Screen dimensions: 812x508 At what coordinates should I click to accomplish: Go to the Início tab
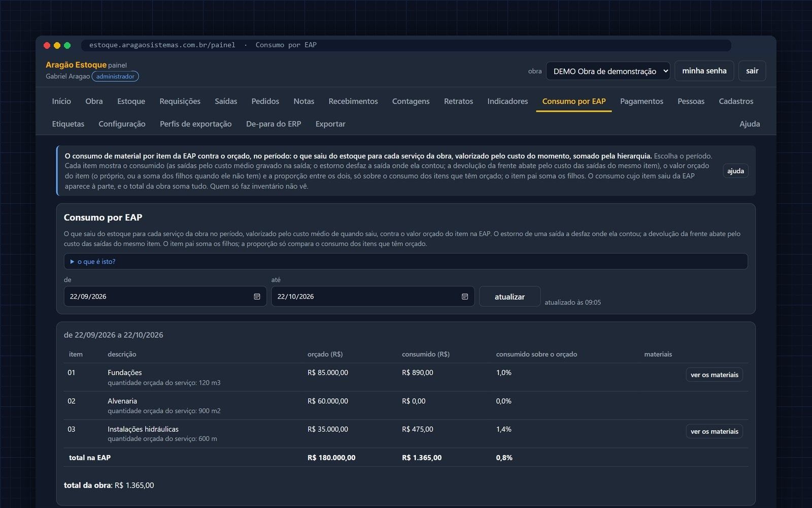coord(61,101)
